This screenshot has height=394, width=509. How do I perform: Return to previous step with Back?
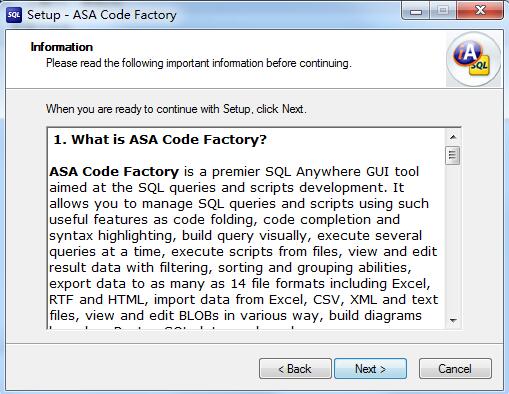(x=295, y=369)
